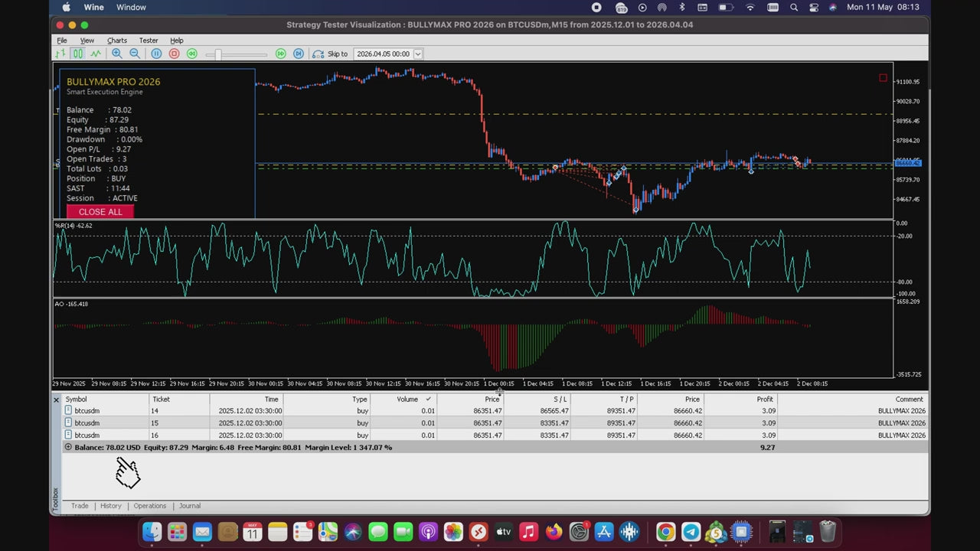
Task: Close the Toolbox panel
Action: pyautogui.click(x=56, y=399)
